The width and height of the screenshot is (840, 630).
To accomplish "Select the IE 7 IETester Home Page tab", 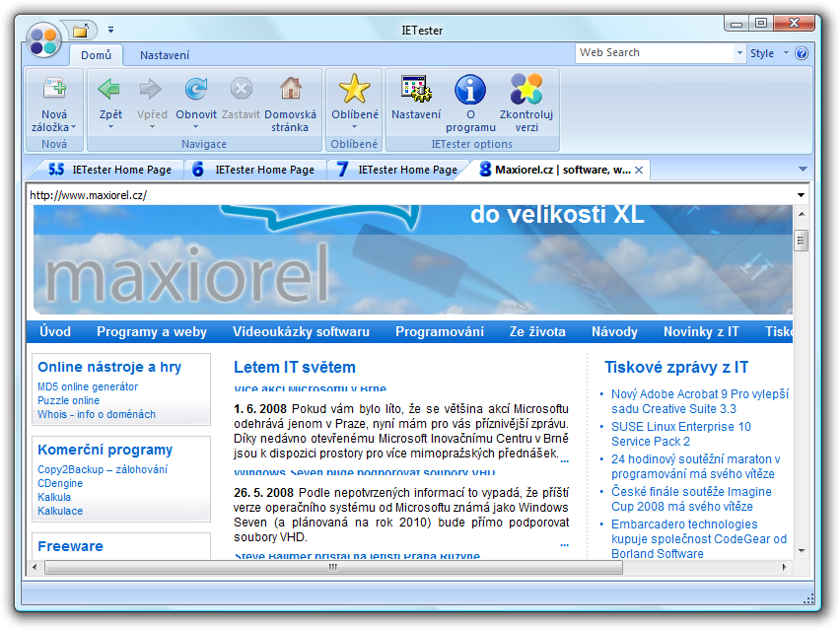I will tap(397, 170).
